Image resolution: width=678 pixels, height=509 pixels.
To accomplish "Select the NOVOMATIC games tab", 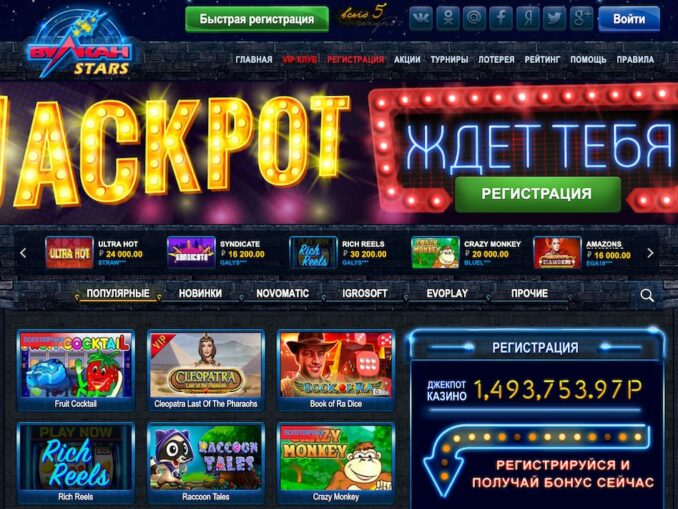I will (x=282, y=293).
